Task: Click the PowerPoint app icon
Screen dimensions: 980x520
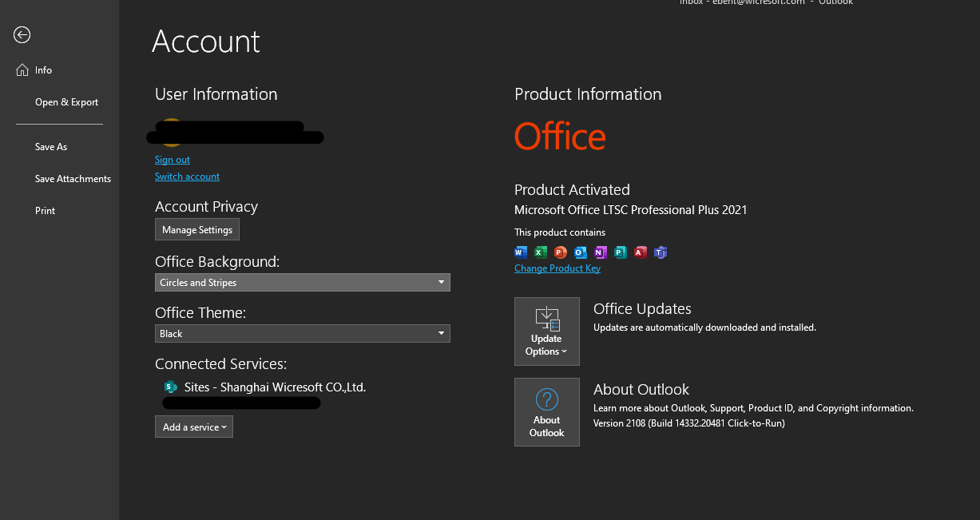Action: pos(561,252)
